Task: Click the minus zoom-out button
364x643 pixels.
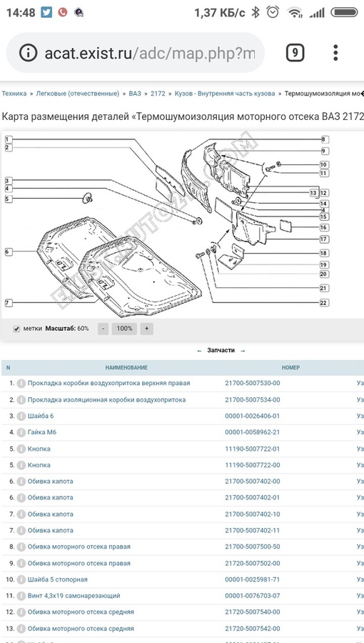Action: click(103, 329)
